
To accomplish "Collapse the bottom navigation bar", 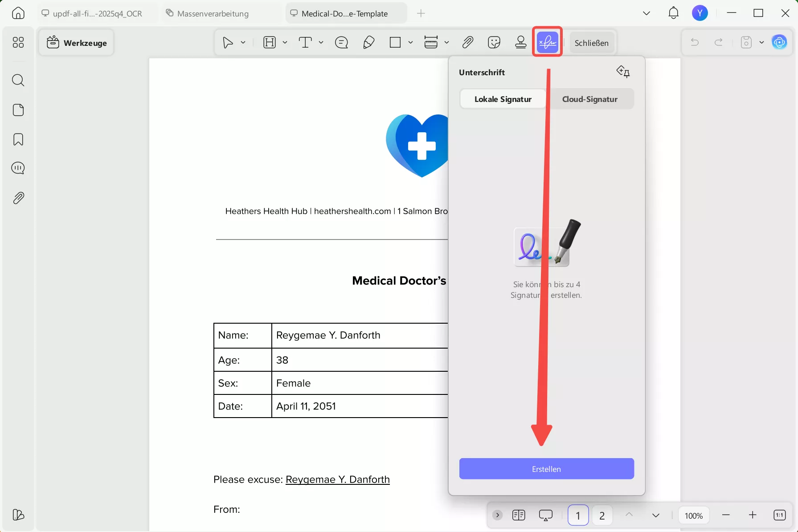I will tap(498, 515).
